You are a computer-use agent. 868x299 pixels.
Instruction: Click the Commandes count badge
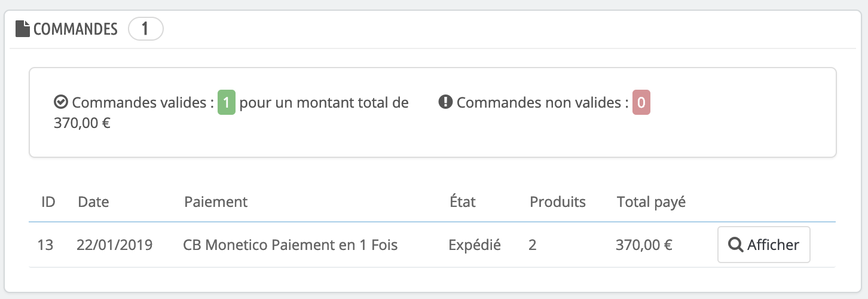click(146, 29)
